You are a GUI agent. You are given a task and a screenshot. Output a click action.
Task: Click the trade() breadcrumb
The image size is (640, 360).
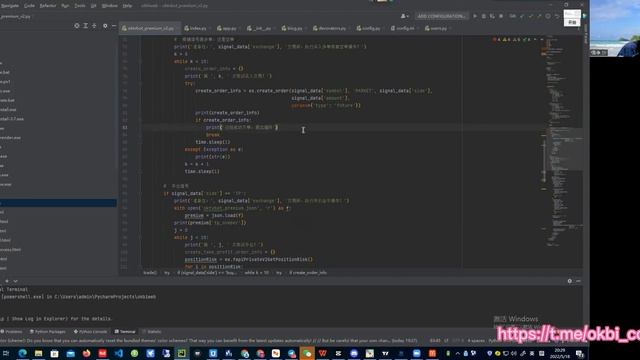(x=150, y=273)
